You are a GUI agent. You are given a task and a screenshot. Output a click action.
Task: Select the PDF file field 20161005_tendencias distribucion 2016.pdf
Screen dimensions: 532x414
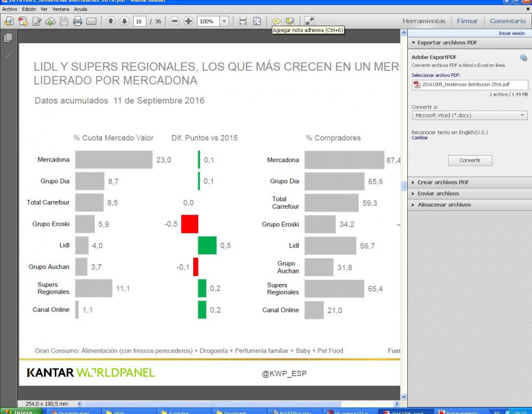469,85
